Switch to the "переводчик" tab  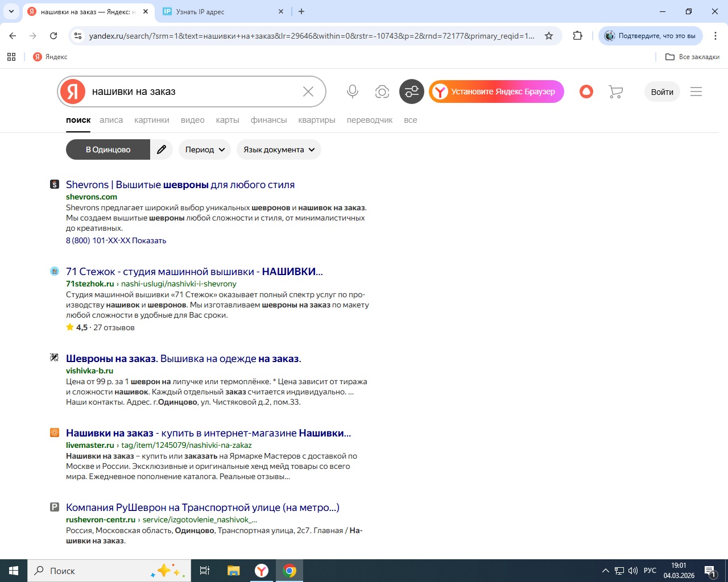tap(370, 120)
